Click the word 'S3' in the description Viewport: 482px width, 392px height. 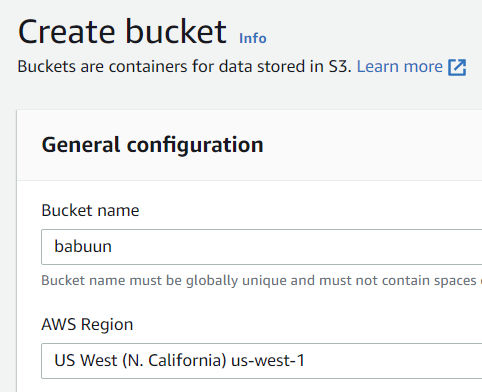click(339, 66)
